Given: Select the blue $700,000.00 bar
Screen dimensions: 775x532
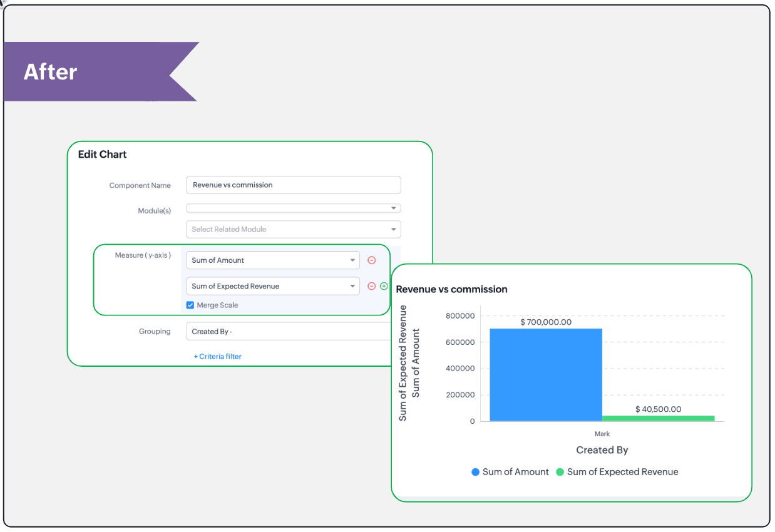Looking at the screenshot, I should pyautogui.click(x=545, y=376).
